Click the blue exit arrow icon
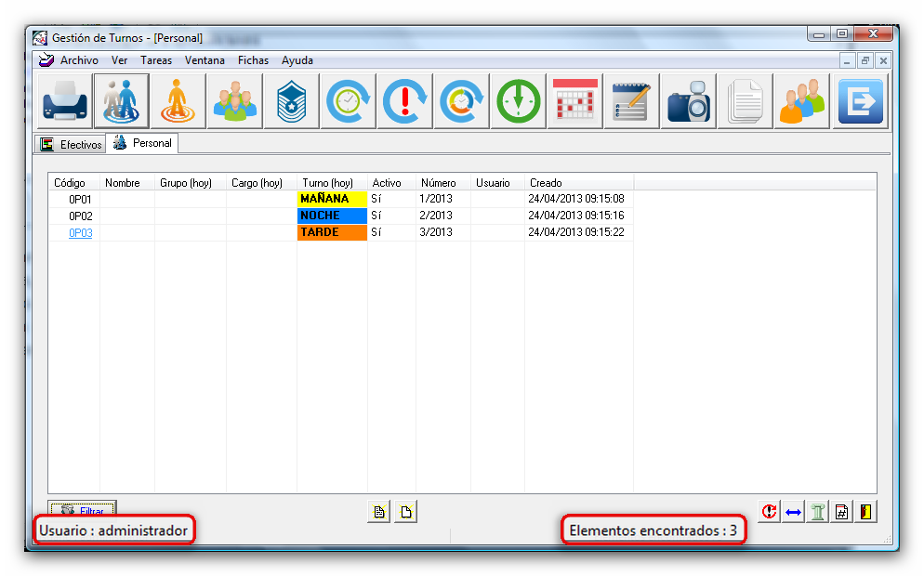924x576 pixels. click(860, 101)
